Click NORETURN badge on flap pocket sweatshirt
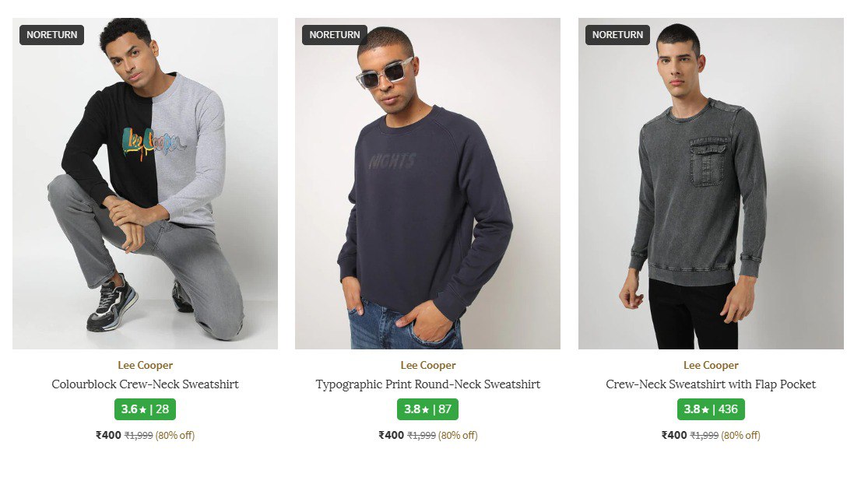The height and width of the screenshot is (491, 868). tap(617, 35)
